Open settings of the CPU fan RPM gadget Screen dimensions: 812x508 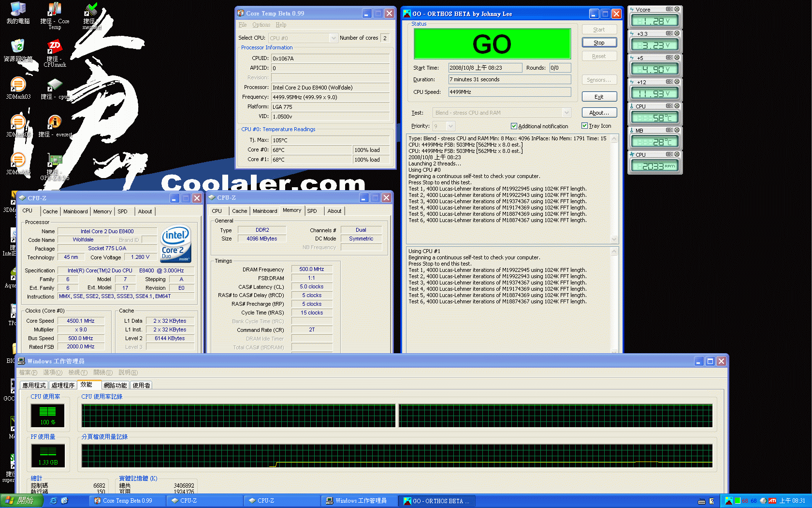[x=669, y=154]
